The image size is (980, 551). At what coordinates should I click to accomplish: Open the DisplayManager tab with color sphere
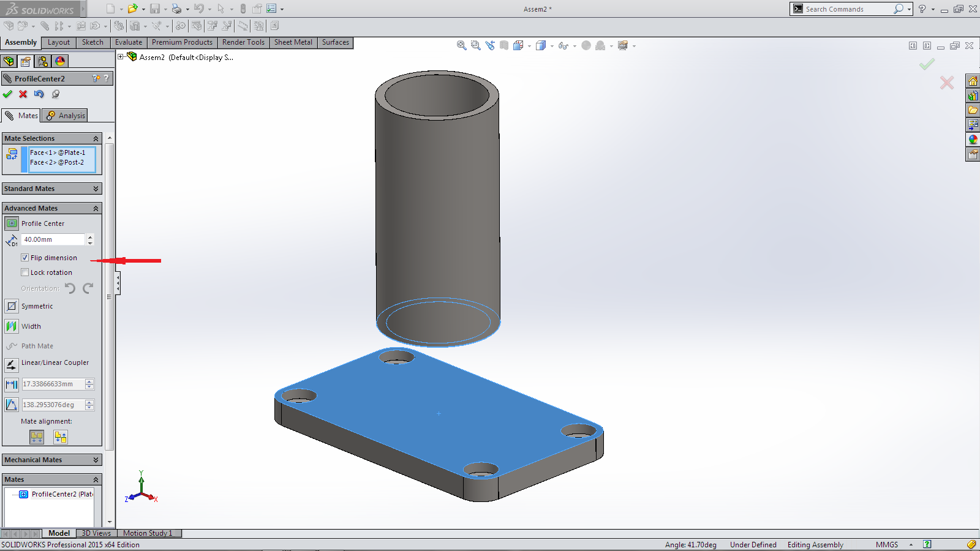tap(60, 61)
